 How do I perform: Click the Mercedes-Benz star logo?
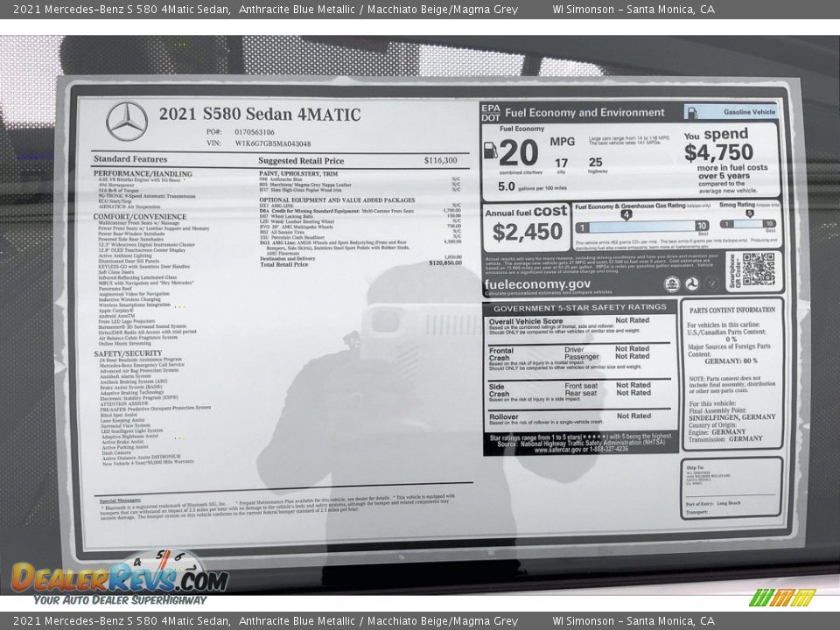[x=127, y=122]
